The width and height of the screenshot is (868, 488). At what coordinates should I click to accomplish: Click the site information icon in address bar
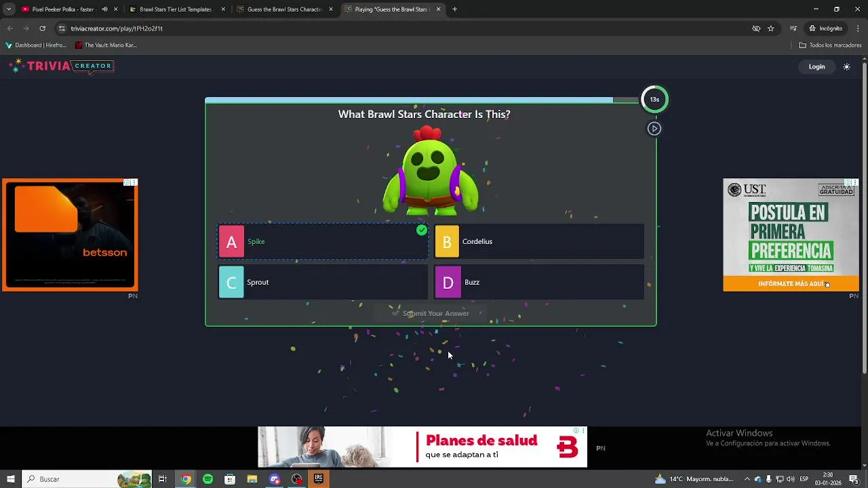tap(62, 28)
